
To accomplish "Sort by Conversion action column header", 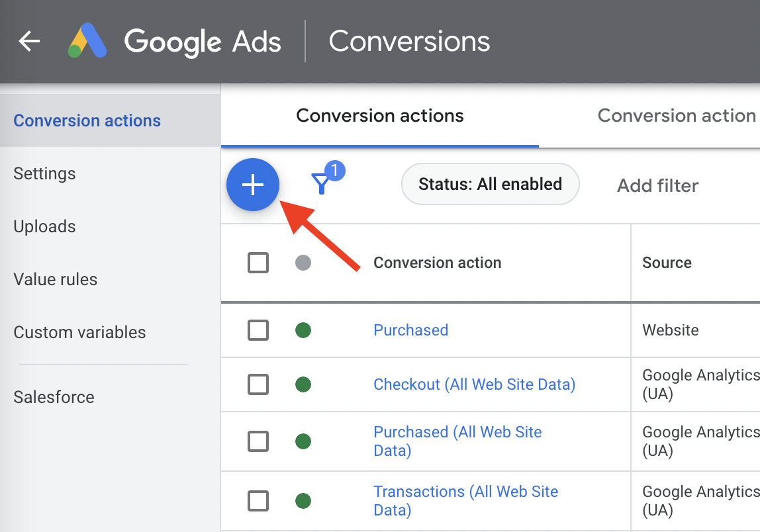I will click(437, 263).
